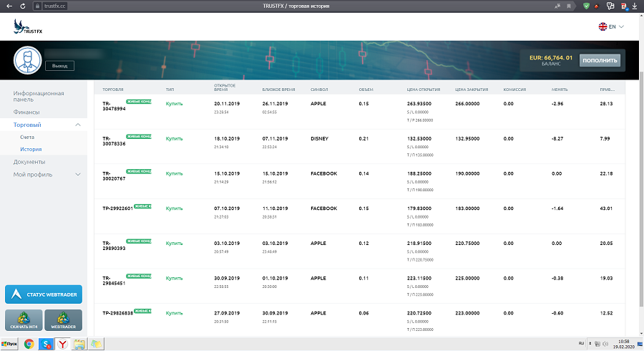Click the КОМИССИЯ column header
The image size is (644, 351).
tap(514, 90)
